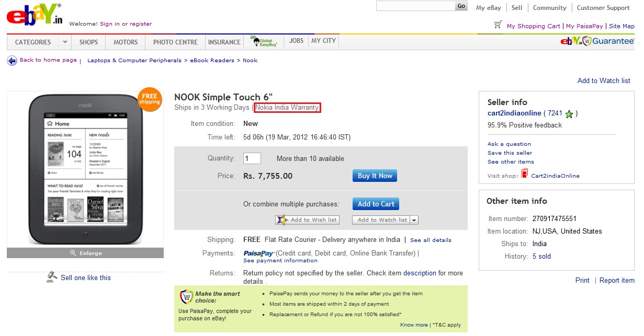Click the Quantity input field

[252, 158]
